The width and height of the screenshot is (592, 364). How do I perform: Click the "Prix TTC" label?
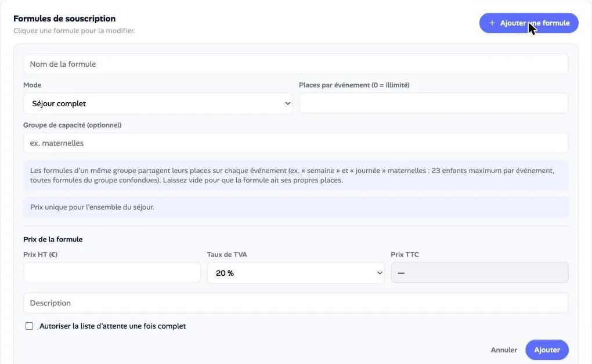click(405, 254)
